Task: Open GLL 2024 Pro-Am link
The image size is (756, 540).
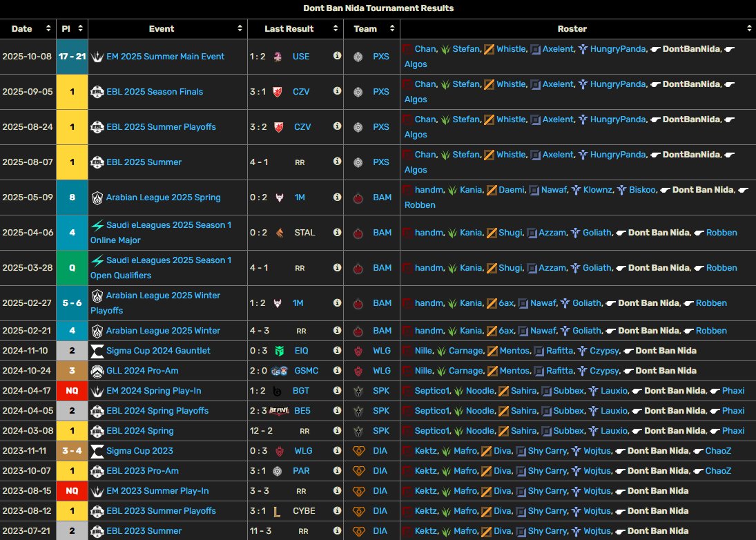Action: 142,371
